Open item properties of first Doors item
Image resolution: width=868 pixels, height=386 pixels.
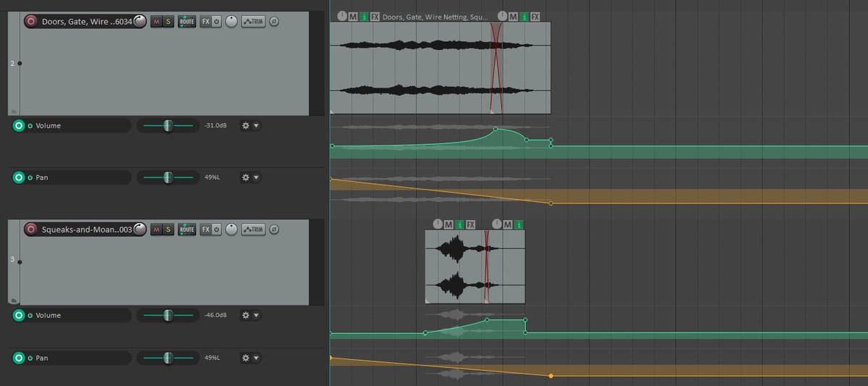[x=364, y=17]
